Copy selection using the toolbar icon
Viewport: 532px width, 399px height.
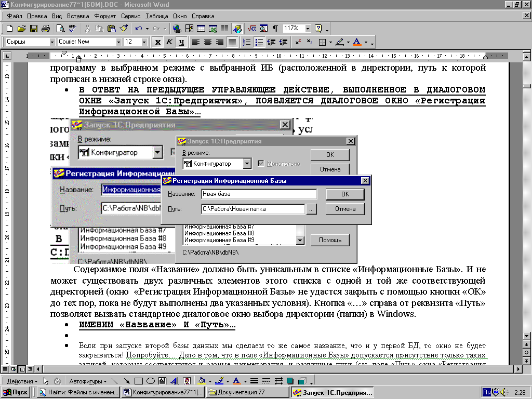point(99,29)
